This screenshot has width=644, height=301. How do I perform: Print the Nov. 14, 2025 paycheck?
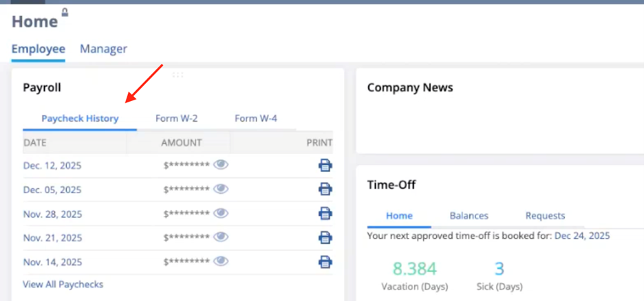click(x=325, y=262)
